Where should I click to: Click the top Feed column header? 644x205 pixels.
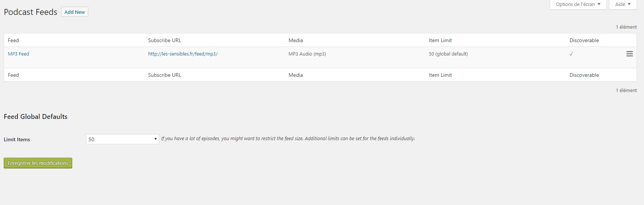coord(13,40)
